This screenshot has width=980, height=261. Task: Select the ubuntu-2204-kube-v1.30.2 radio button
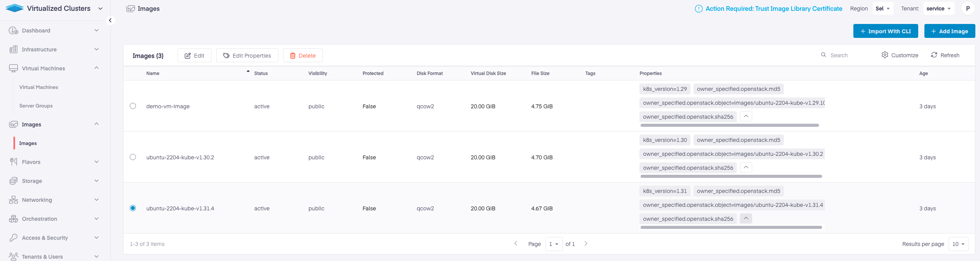[133, 157]
